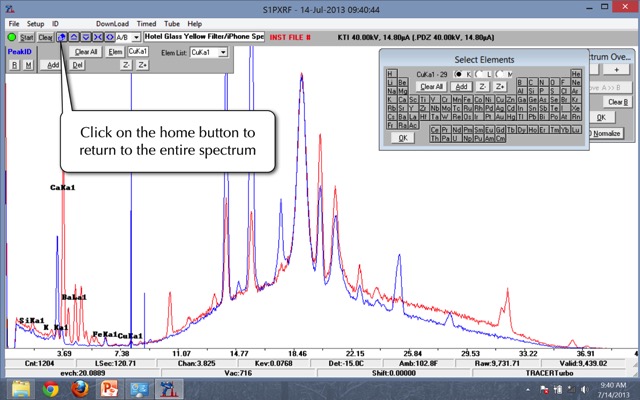This screenshot has height=400, width=640.
Task: Select the M line radio button
Action: point(499,74)
